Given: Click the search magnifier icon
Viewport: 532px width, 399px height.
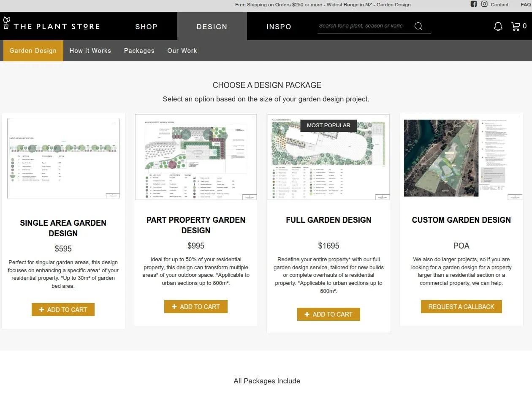Looking at the screenshot, I should [418, 26].
